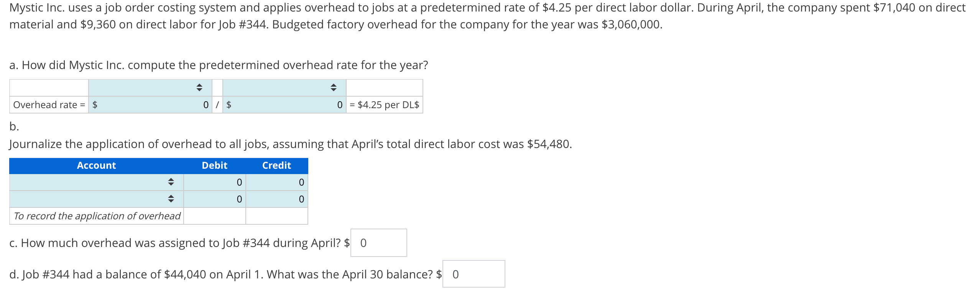Click the Account column header
The height and width of the screenshot is (306, 980).
coord(96,166)
